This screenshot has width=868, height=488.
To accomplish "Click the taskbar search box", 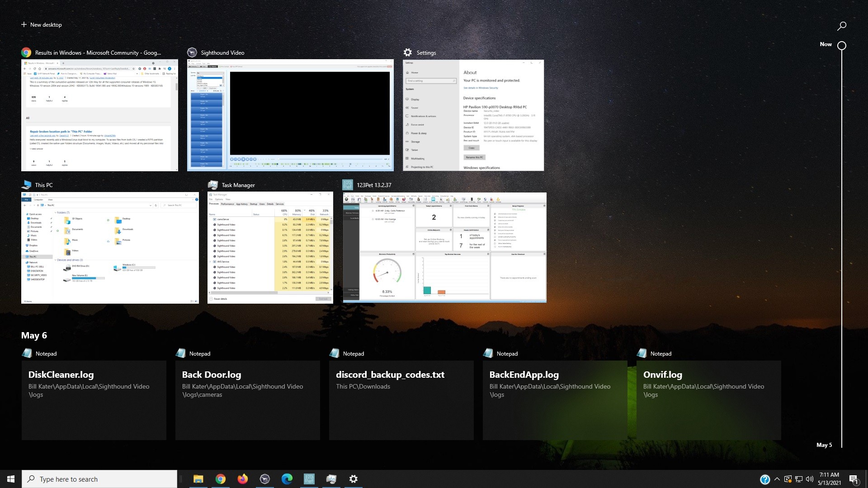I will pos(99,479).
